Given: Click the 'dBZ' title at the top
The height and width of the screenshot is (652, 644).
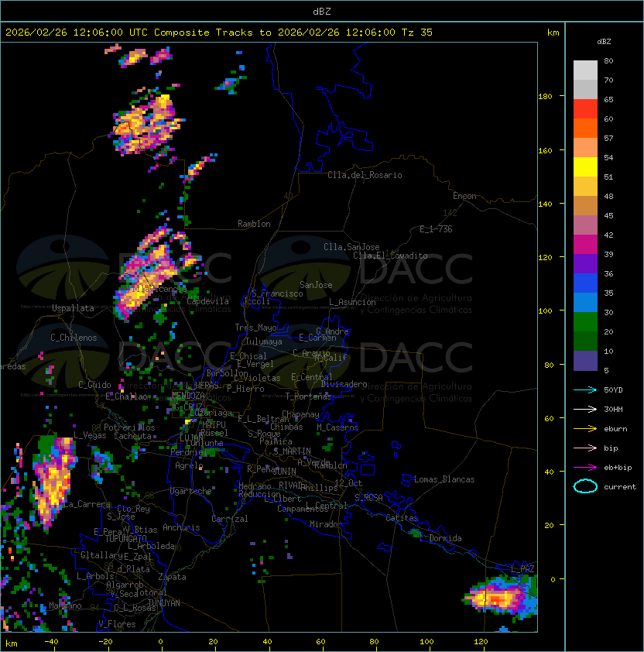Looking at the screenshot, I should coord(322,12).
